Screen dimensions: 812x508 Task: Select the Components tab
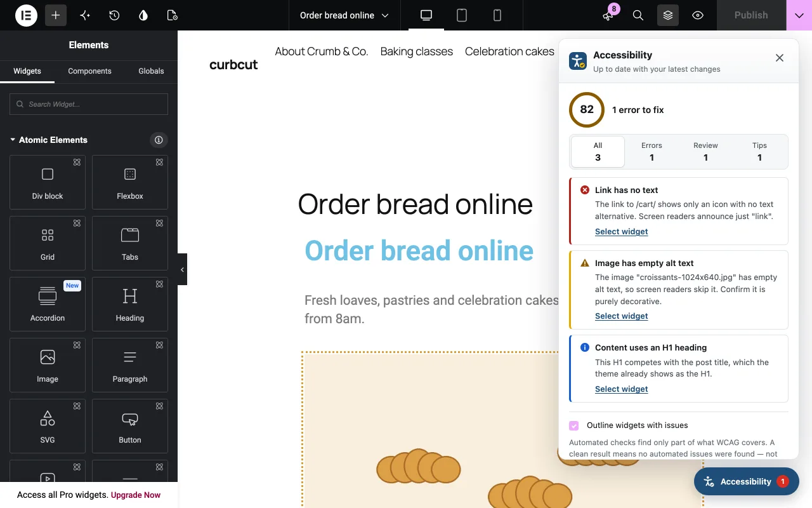click(x=89, y=71)
